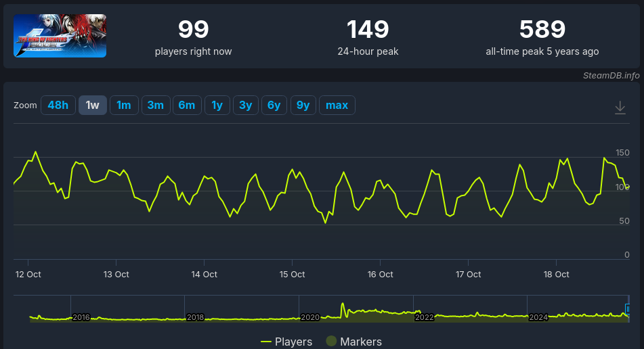Screen dimensions: 644x349
Task: Click the '50' y-axis label
Action: (624, 221)
